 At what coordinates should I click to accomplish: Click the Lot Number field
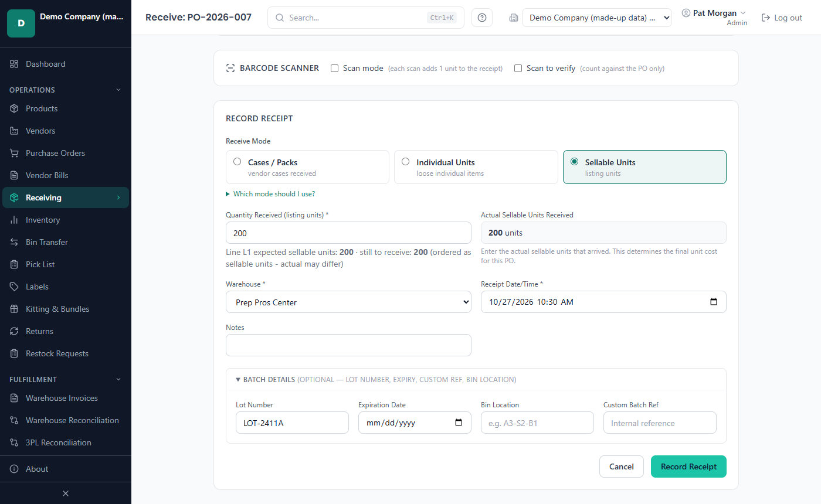[x=292, y=423]
